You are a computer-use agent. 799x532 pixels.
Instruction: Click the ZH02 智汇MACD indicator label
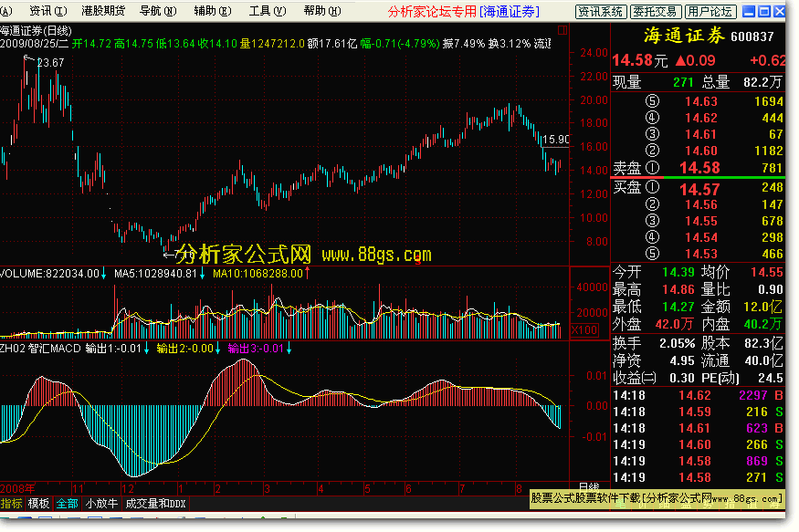click(x=41, y=349)
